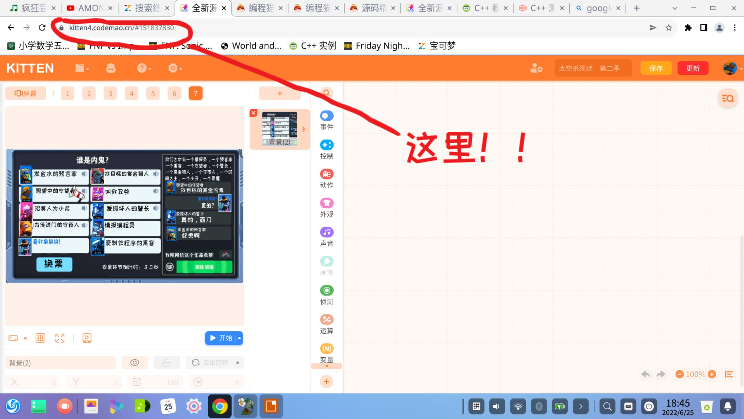Open the 控制 control block category

(326, 149)
